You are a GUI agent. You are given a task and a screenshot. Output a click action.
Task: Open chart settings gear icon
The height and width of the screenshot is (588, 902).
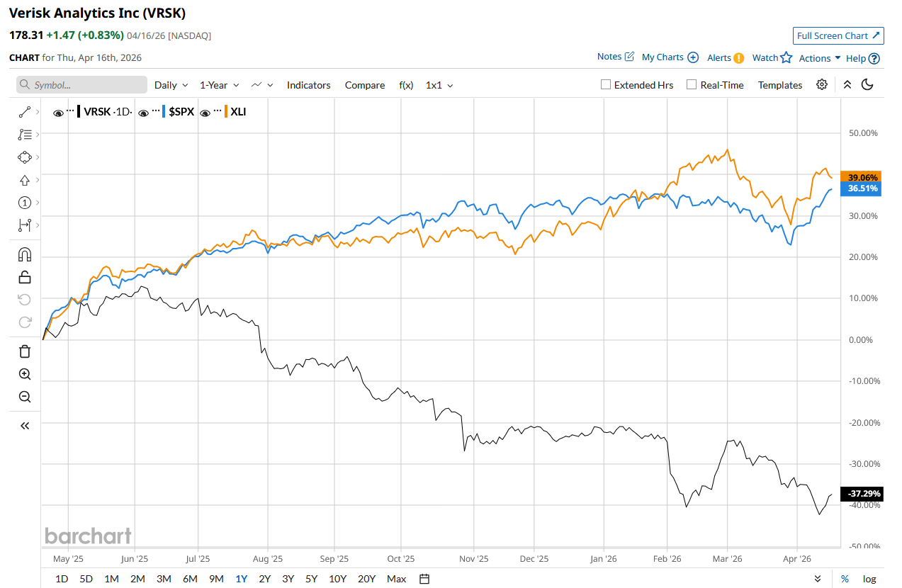point(822,84)
